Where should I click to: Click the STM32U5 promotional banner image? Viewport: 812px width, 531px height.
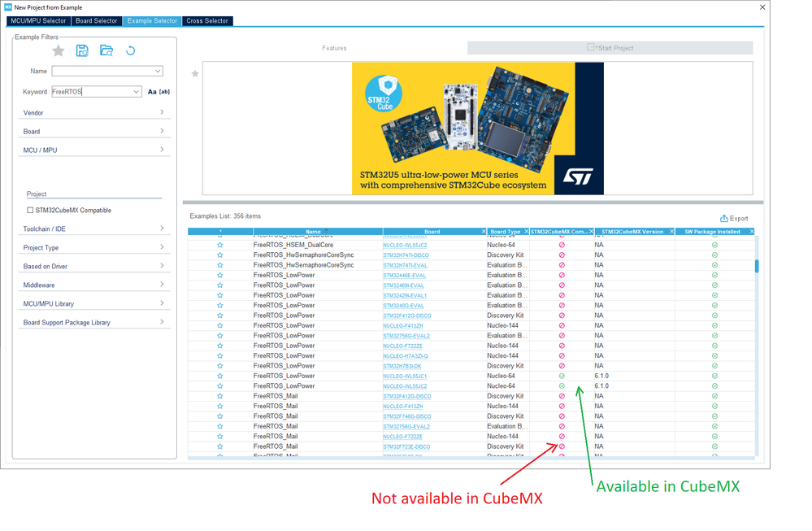point(477,128)
